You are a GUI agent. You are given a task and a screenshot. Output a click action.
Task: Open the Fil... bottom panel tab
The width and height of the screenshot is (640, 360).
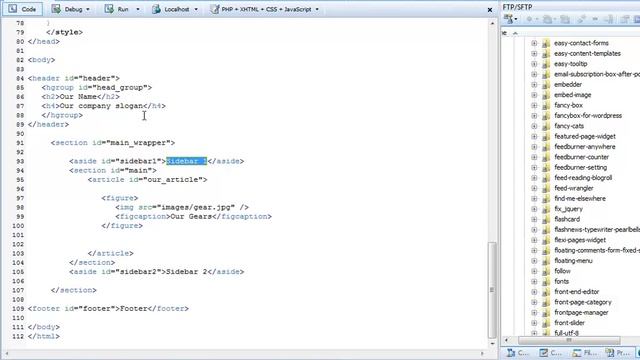point(584,353)
